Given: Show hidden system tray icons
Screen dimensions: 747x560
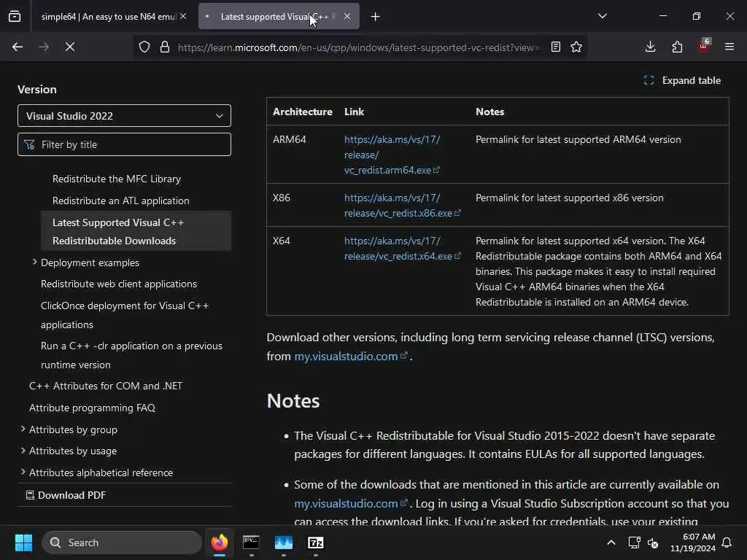Looking at the screenshot, I should point(611,542).
